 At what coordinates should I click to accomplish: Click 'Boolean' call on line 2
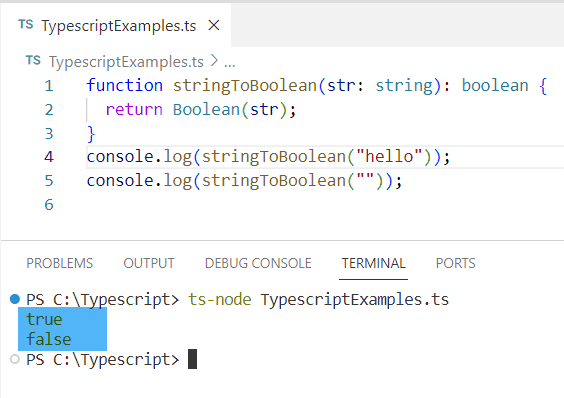(206, 110)
